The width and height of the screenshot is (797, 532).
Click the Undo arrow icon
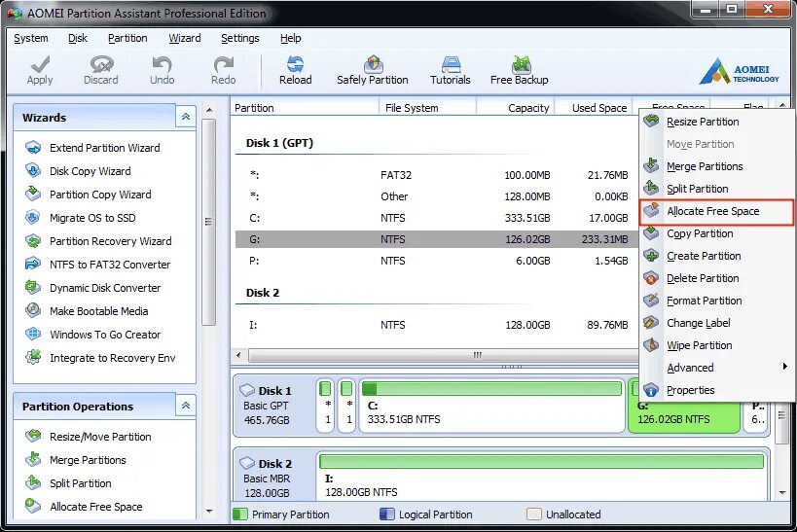click(x=162, y=64)
